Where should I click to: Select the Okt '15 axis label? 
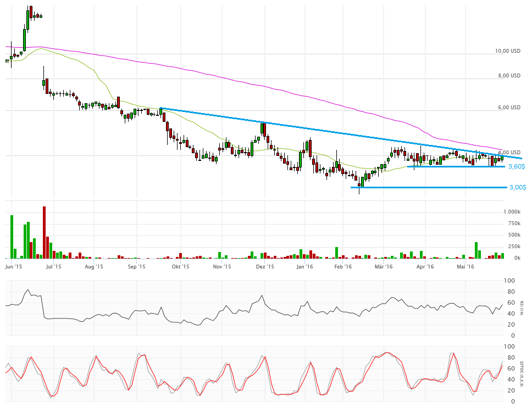(180, 267)
